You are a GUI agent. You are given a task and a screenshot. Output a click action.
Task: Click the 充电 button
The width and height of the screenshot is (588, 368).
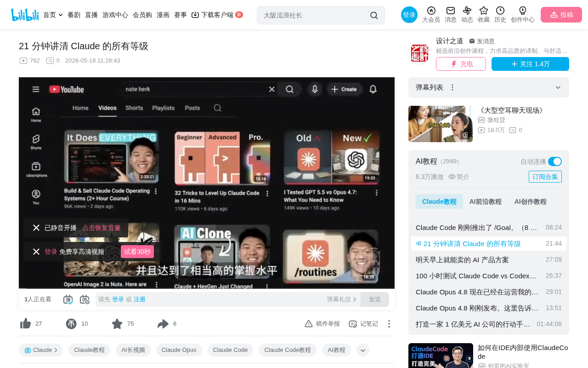(461, 64)
